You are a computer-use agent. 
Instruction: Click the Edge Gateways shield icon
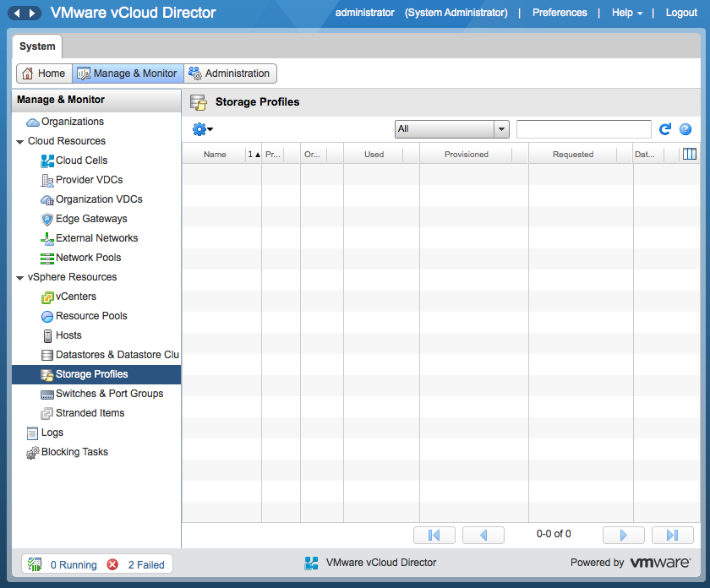pos(47,219)
